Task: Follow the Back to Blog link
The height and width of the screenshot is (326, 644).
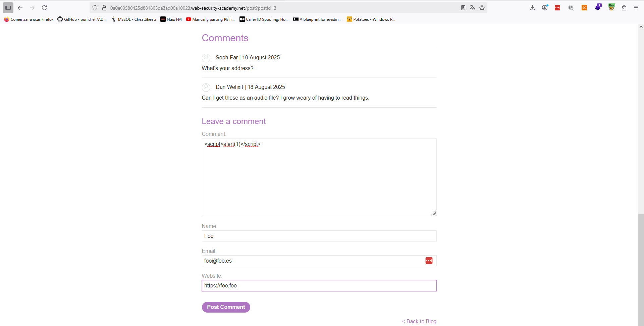Action: [x=419, y=321]
